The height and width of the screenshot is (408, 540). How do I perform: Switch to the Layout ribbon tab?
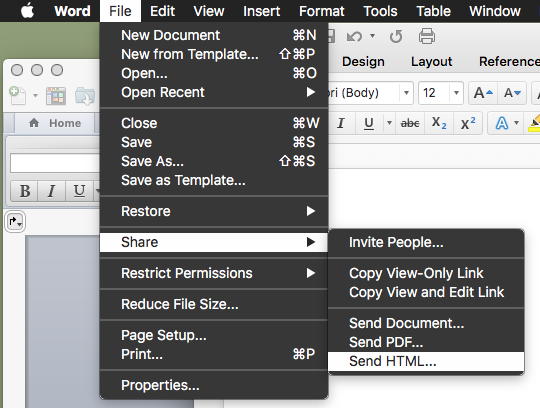coord(431,62)
